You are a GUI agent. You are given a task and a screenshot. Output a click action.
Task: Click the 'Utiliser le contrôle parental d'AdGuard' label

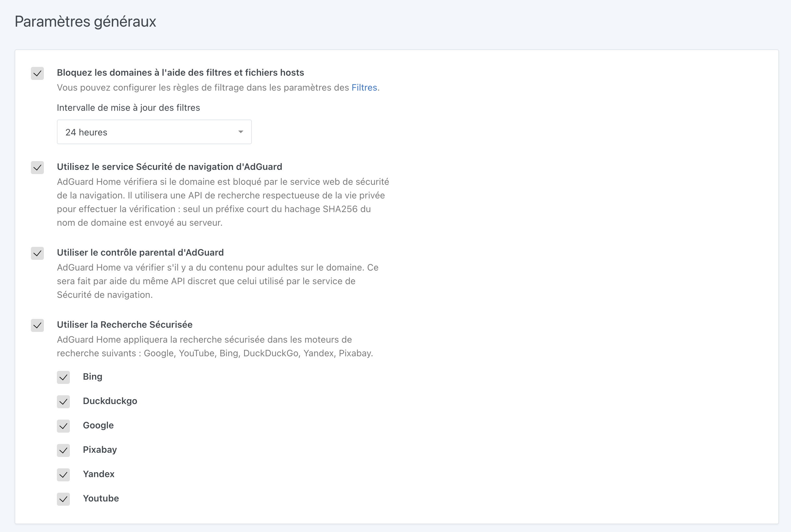[140, 252]
